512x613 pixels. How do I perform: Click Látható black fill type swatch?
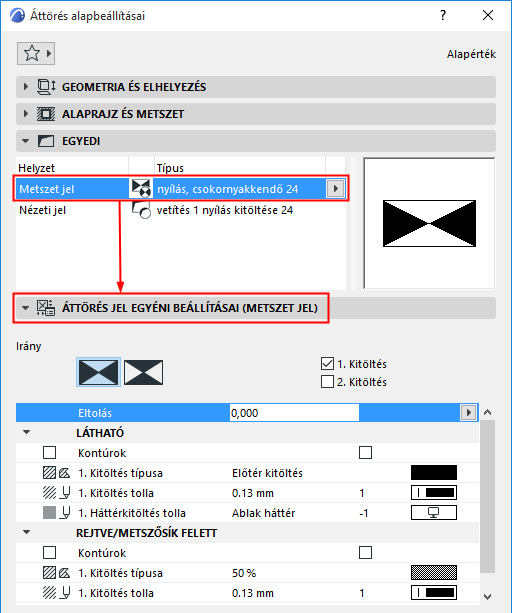433,473
